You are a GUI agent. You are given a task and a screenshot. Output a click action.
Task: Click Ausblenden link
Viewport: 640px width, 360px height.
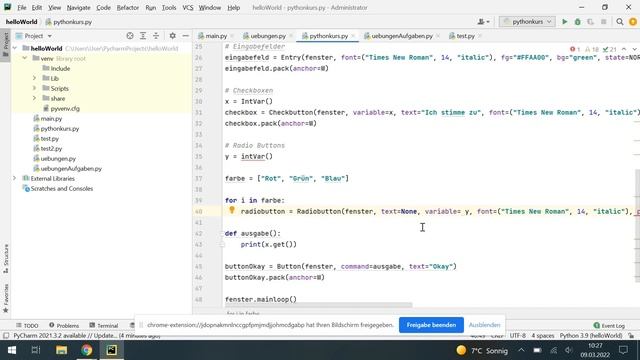click(484, 325)
